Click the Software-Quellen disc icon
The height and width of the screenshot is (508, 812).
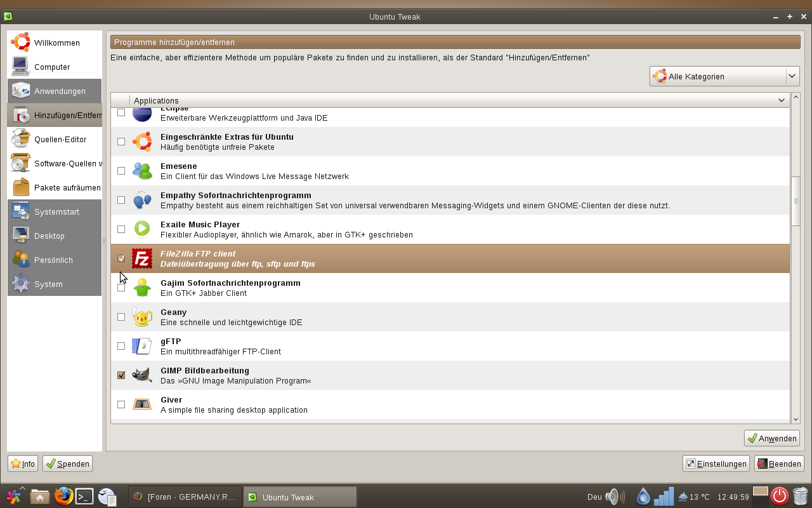coord(21,163)
